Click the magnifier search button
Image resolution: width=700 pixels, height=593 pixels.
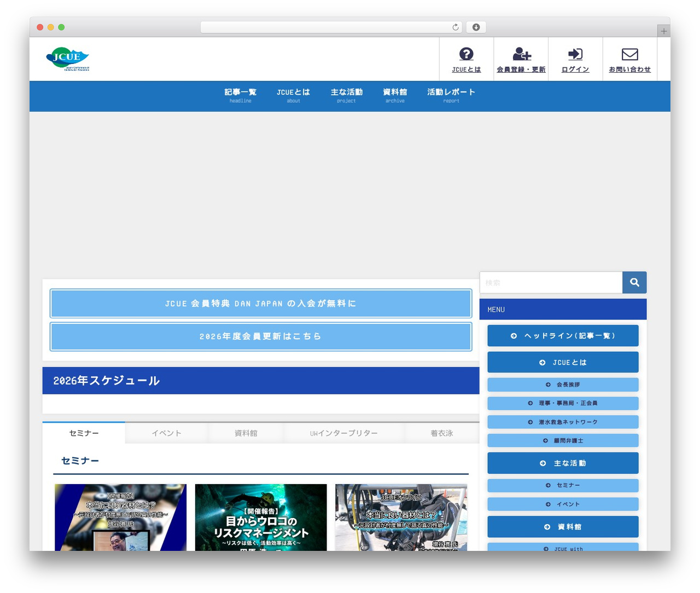point(634,282)
